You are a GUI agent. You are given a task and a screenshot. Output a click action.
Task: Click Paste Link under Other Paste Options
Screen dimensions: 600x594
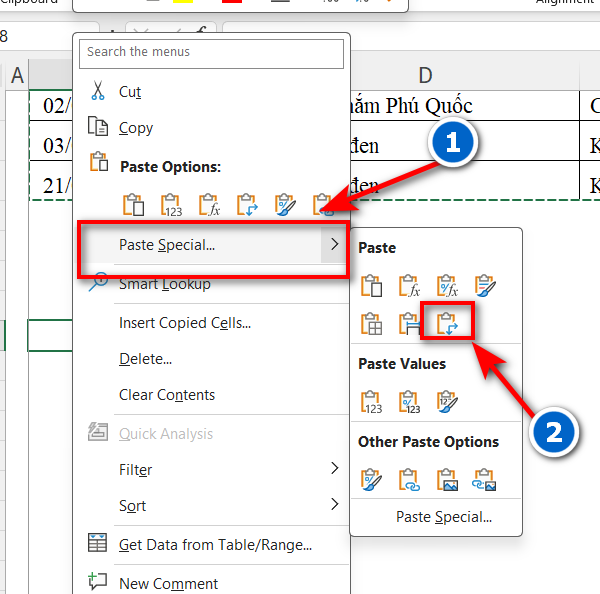(410, 480)
